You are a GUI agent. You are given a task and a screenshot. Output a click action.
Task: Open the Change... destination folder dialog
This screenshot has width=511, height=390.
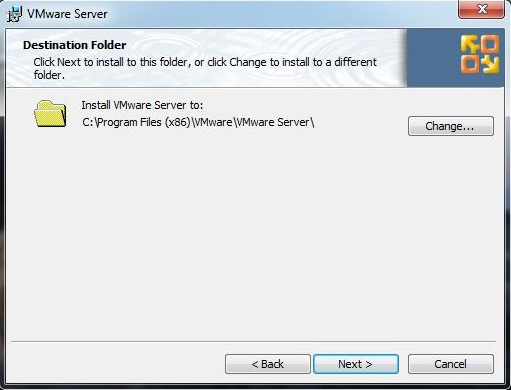[x=451, y=126]
